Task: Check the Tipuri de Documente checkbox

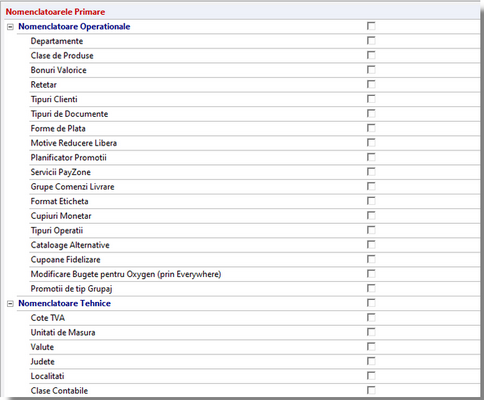Action: [x=371, y=113]
